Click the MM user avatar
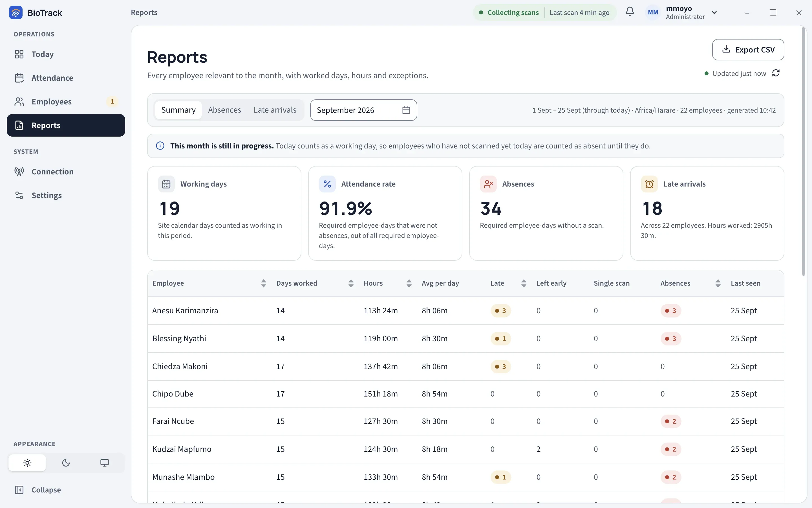Image resolution: width=812 pixels, height=508 pixels. [x=653, y=12]
